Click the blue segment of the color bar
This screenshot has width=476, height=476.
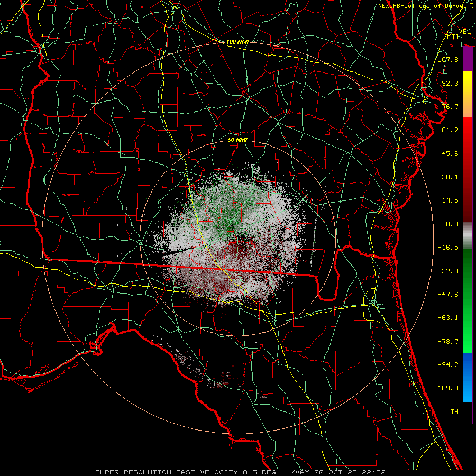click(467, 377)
